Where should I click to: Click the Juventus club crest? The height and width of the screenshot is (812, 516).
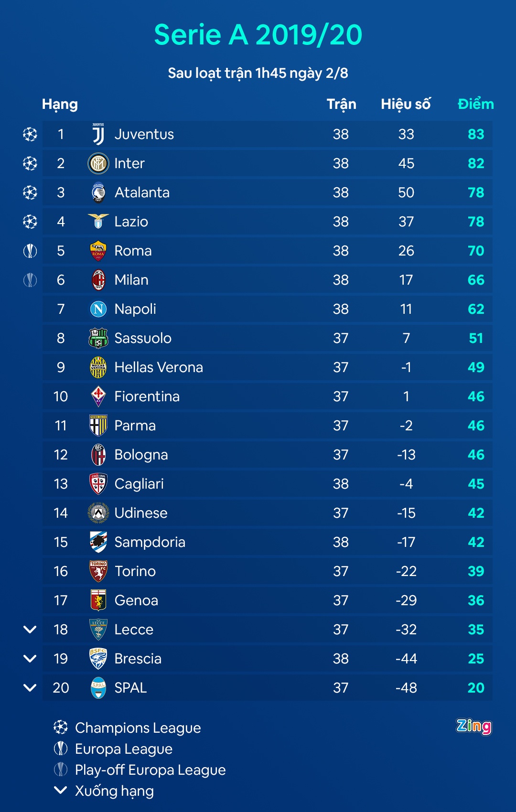(x=98, y=134)
